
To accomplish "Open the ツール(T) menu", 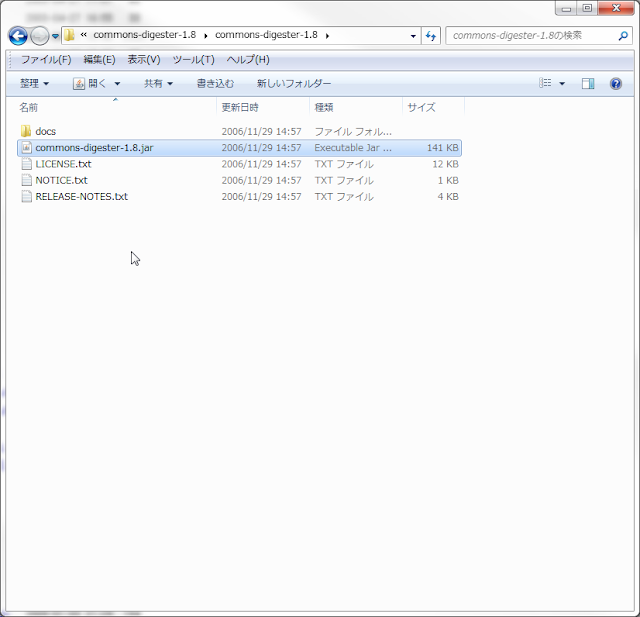I will pos(193,60).
